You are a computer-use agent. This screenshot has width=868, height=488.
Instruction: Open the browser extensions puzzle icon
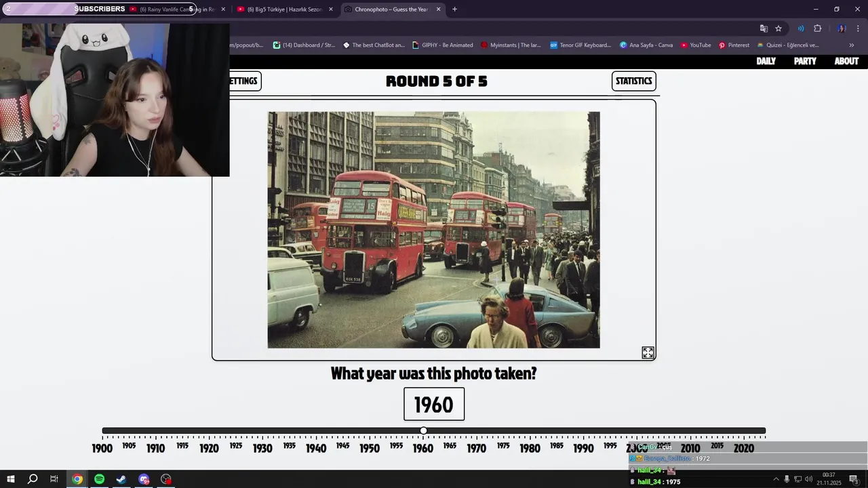click(x=818, y=28)
